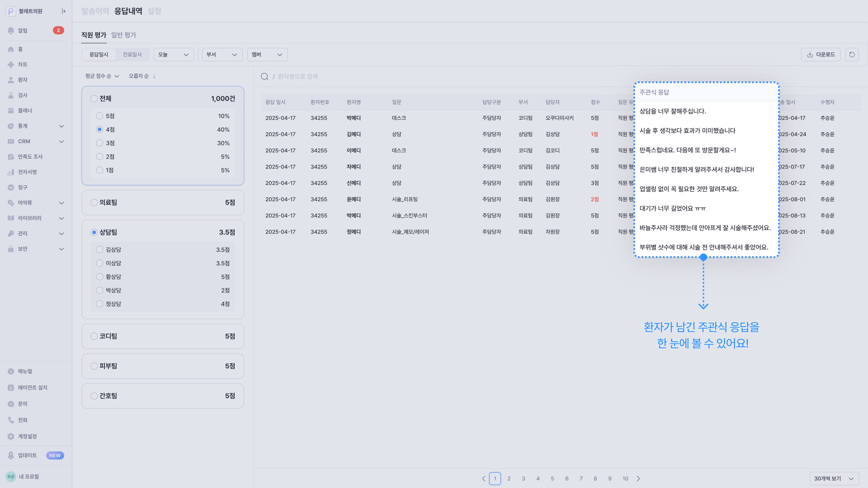Screen dimensions: 868x488
Task: Click the 플래너 calendar icon
Action: point(11,111)
